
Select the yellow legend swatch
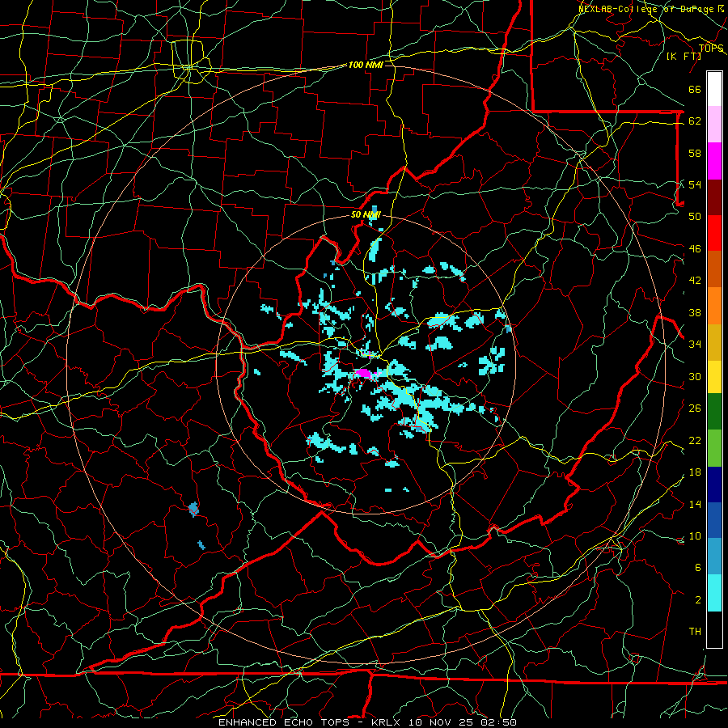coord(714,377)
